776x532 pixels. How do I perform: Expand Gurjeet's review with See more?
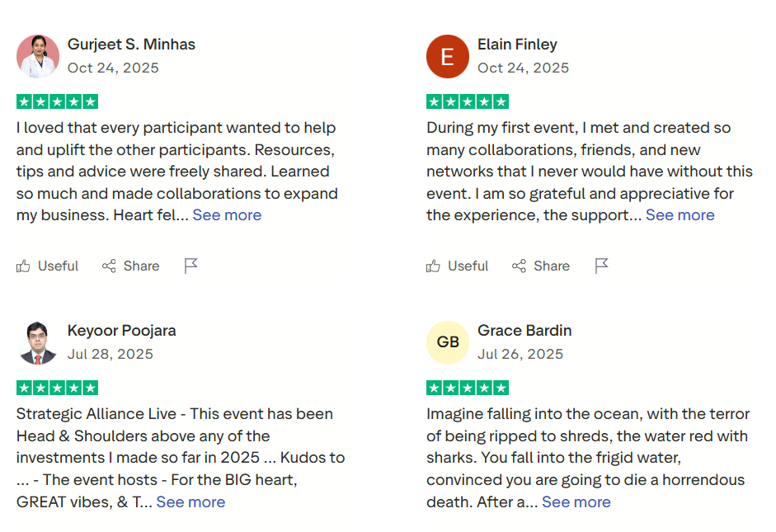(227, 215)
